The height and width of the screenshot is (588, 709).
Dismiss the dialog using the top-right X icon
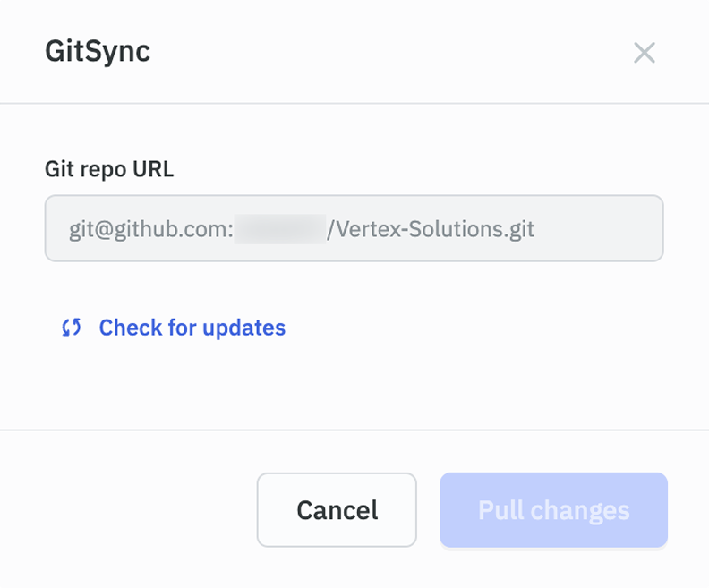(x=645, y=53)
